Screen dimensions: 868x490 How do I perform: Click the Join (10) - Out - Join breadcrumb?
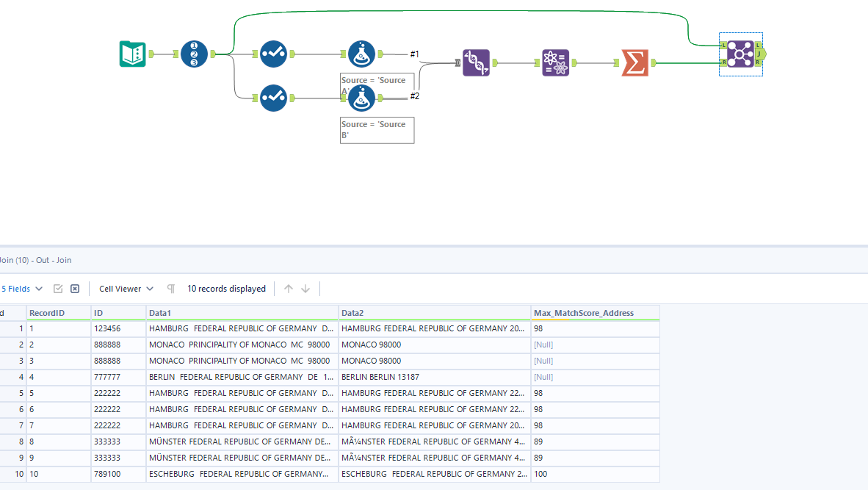[35, 260]
